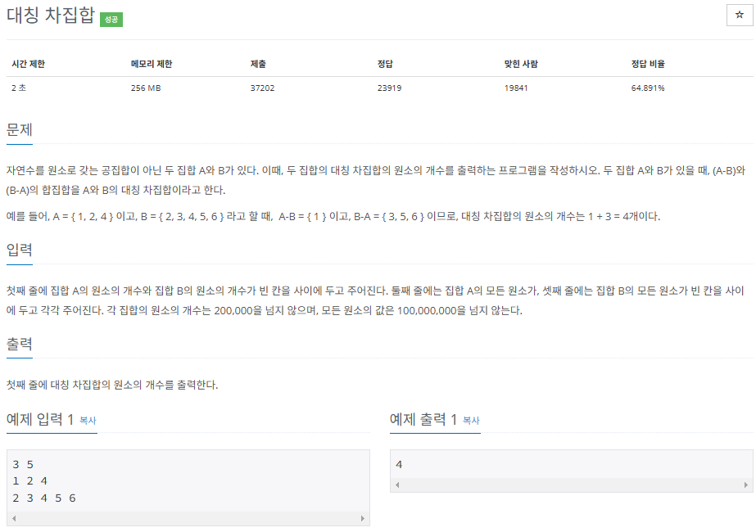Click input paragraph starting 첫째 줄에 집합 A의

(x=376, y=300)
